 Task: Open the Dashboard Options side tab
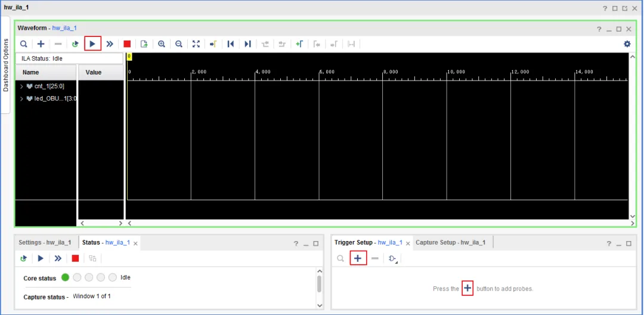pyautogui.click(x=5, y=65)
